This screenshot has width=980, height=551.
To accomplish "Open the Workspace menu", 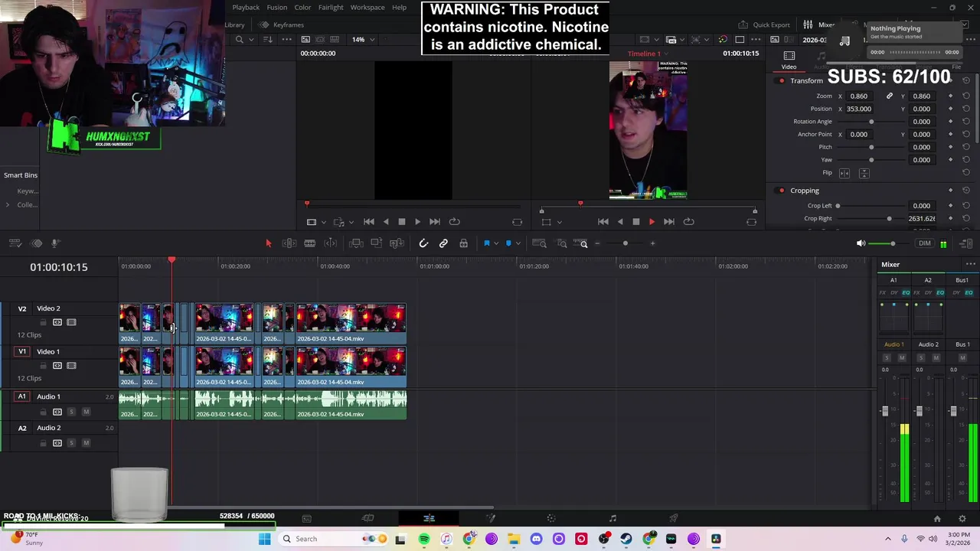I will [x=367, y=7].
